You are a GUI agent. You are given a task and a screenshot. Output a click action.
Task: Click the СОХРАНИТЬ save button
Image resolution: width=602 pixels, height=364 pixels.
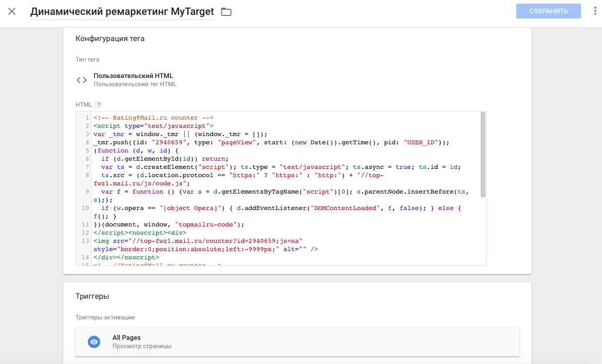(x=548, y=11)
